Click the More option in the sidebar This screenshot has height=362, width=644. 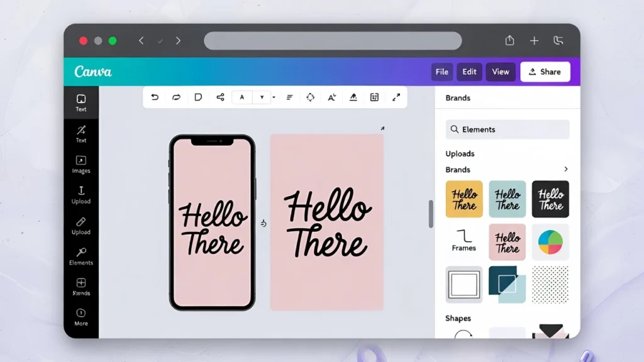80,318
